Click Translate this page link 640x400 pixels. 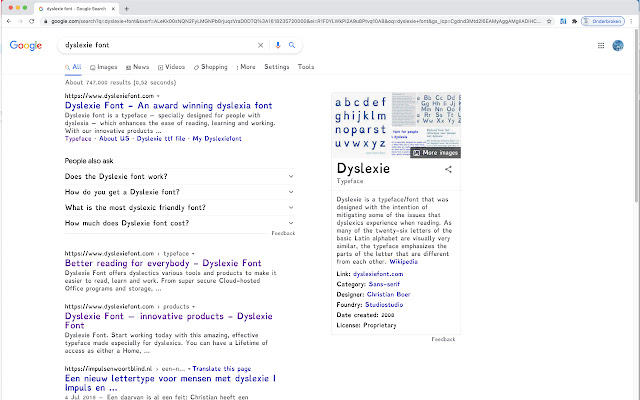pos(222,369)
